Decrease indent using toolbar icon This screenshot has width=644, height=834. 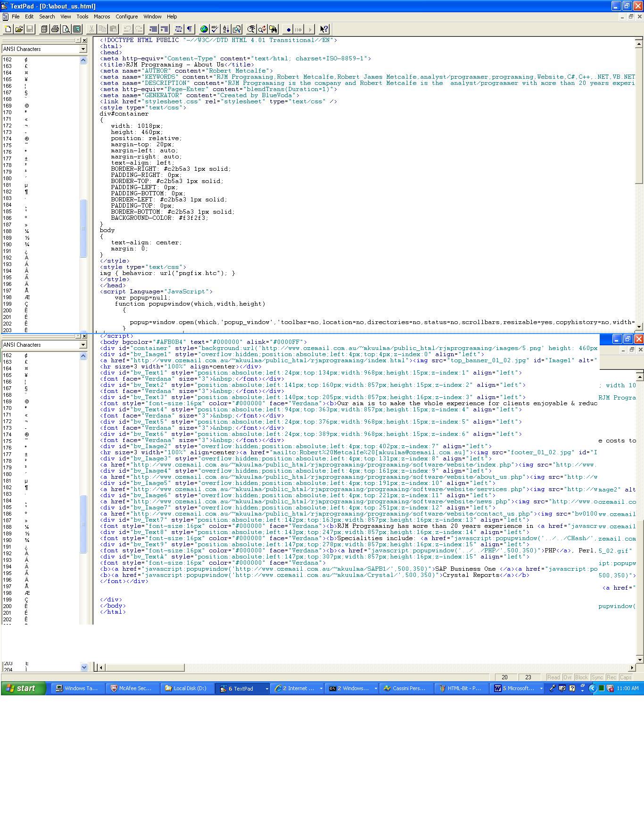153,29
